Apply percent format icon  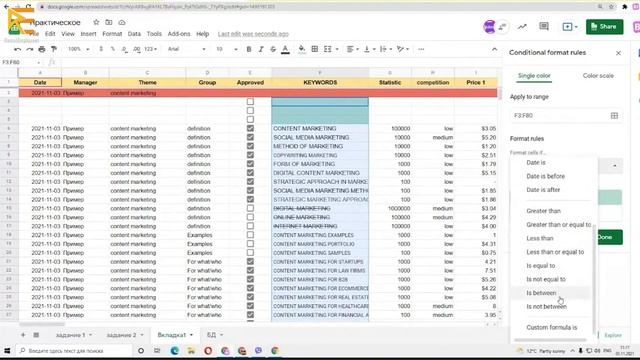coord(113,49)
